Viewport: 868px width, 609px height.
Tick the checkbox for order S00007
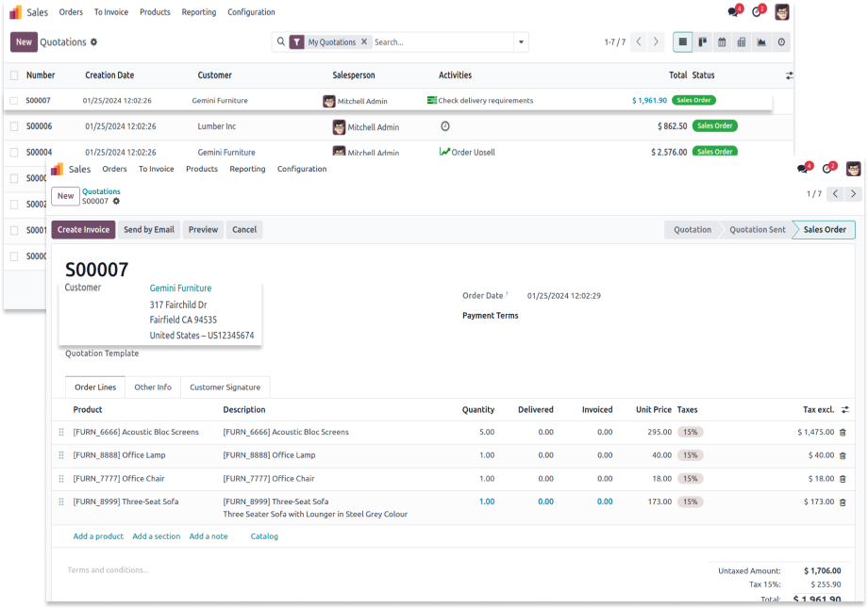point(14,101)
